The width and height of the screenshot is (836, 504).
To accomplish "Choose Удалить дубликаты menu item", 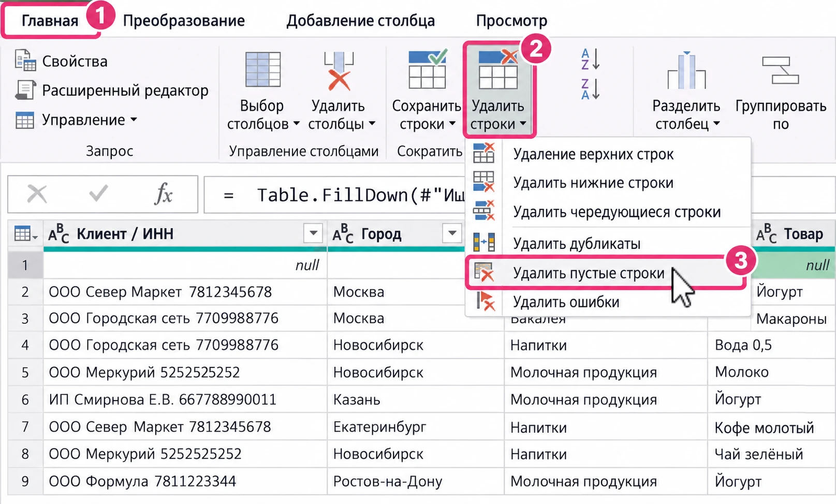I will tap(608, 243).
